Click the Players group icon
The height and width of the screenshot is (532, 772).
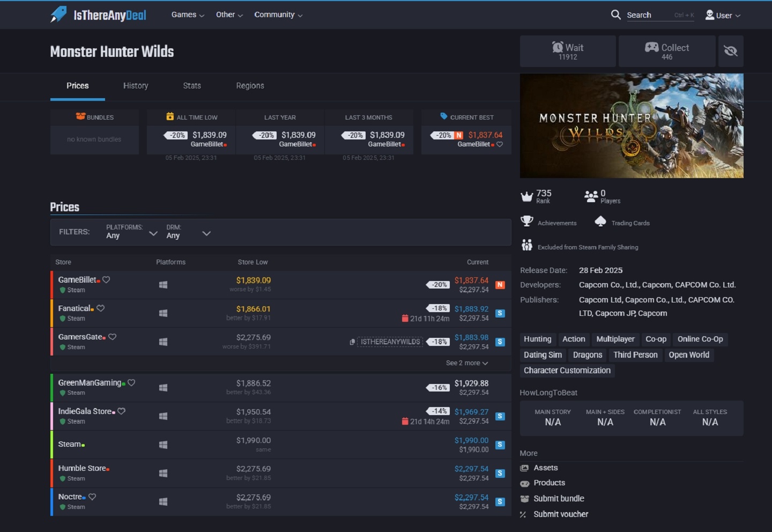591,196
